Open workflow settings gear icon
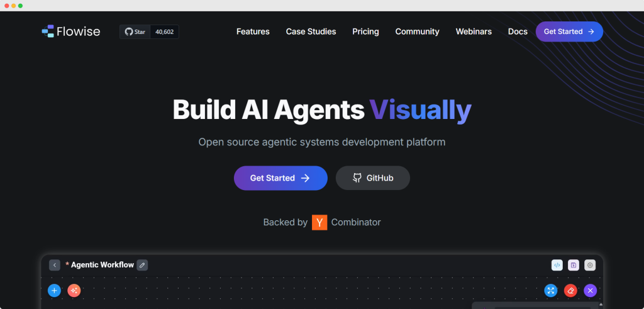 (590, 265)
